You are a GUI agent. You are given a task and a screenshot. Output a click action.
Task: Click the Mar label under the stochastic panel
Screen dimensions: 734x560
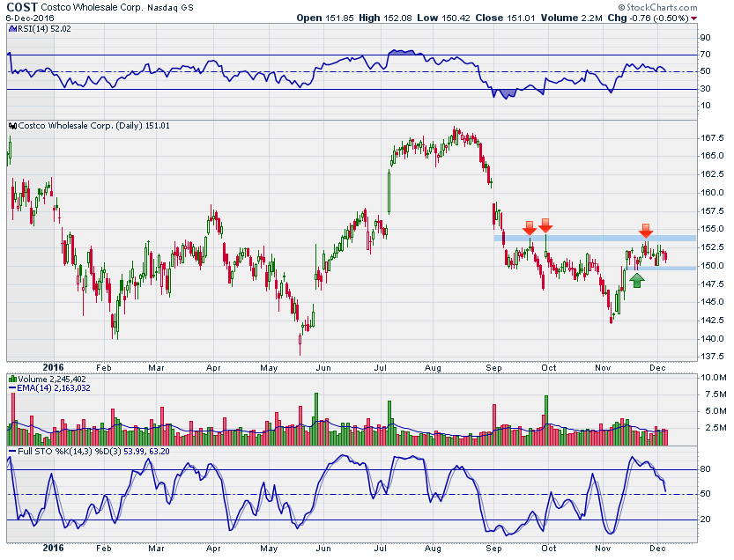[x=157, y=549]
